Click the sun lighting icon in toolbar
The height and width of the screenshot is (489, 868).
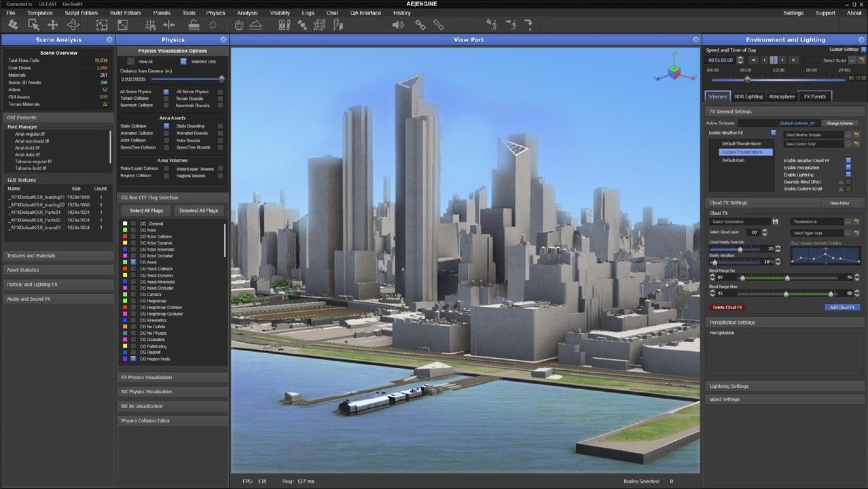pos(213,25)
